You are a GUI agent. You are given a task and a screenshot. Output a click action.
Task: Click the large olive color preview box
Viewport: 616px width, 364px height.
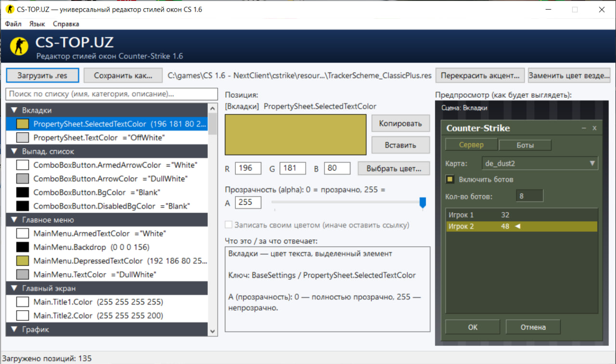point(295,134)
